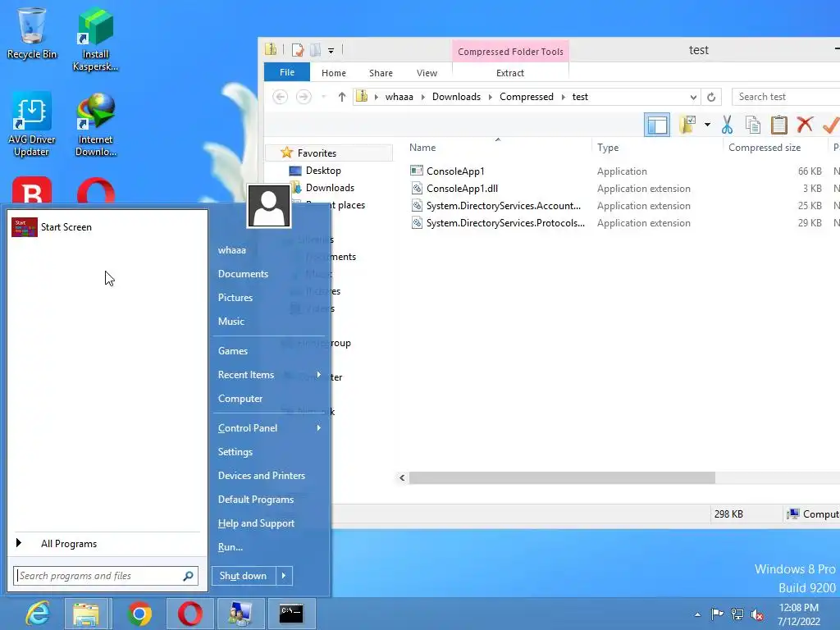Sort by the Compressed size column header
This screenshot has height=630, width=840.
click(765, 148)
